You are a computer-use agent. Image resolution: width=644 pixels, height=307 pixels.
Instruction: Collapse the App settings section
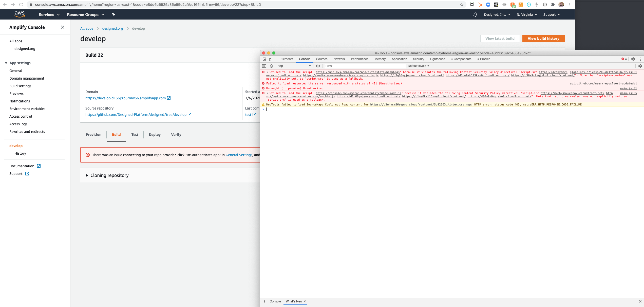click(6, 63)
